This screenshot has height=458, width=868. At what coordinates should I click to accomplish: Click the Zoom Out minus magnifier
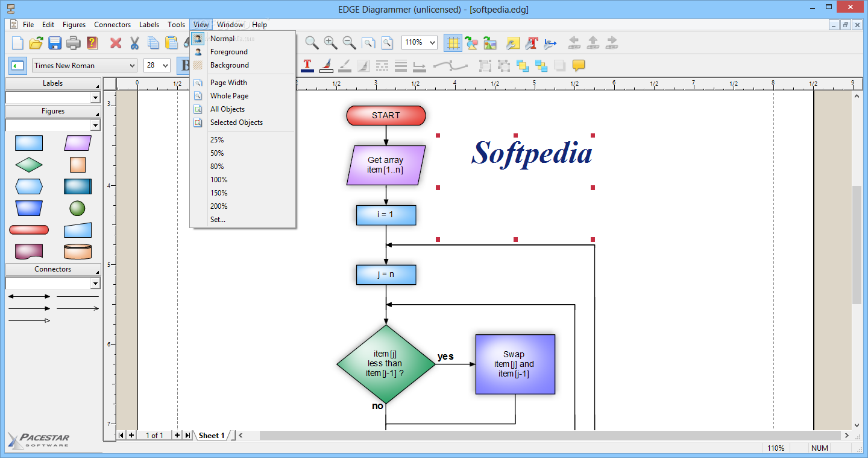coord(349,42)
